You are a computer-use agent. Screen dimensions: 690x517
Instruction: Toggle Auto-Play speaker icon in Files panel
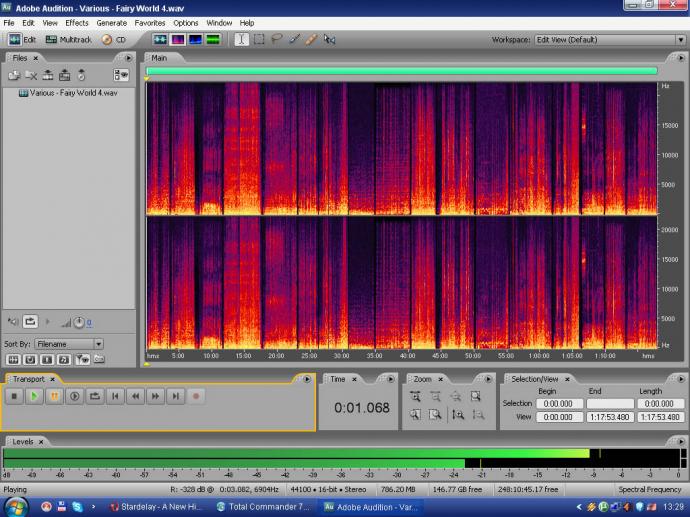tap(13, 322)
